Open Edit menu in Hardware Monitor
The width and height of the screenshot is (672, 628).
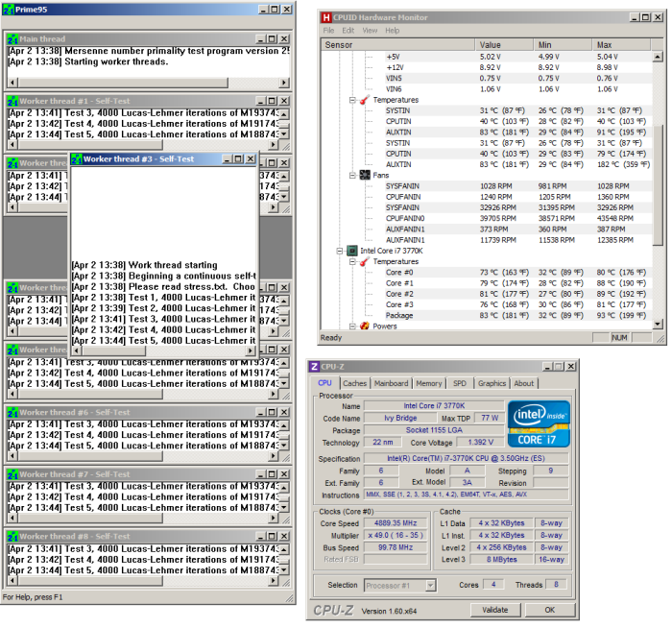pos(348,31)
